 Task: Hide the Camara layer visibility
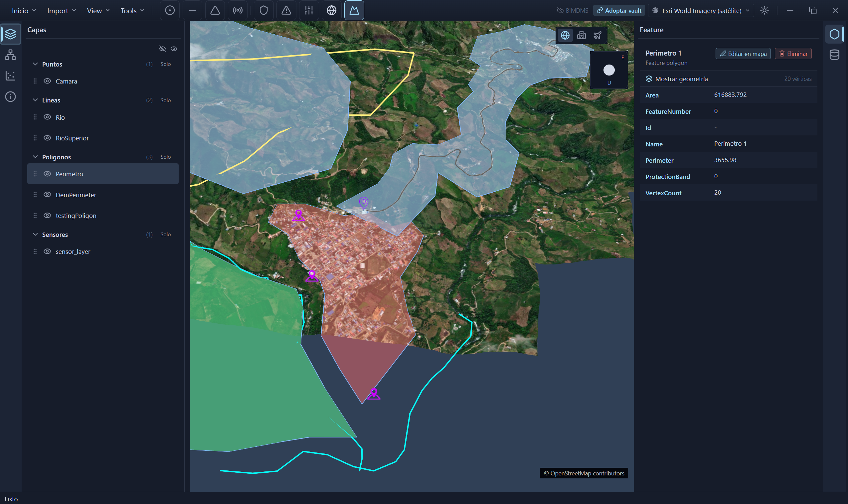tap(47, 81)
